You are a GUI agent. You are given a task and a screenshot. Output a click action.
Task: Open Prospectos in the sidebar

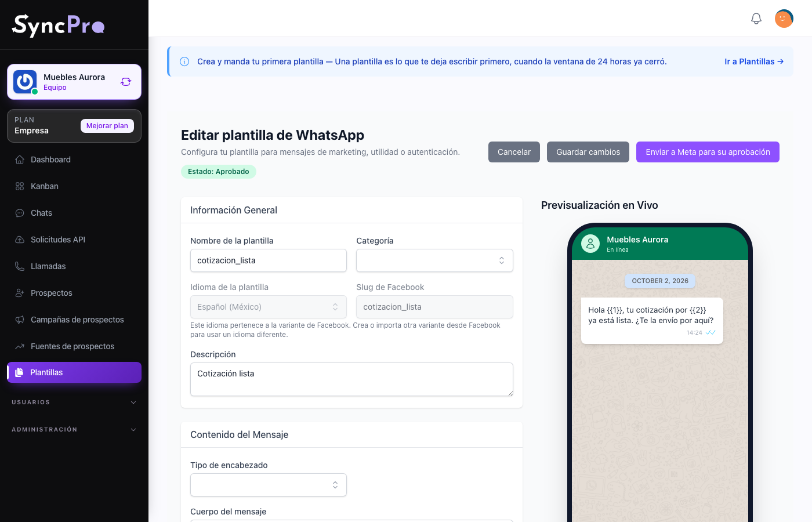pyautogui.click(x=74, y=293)
